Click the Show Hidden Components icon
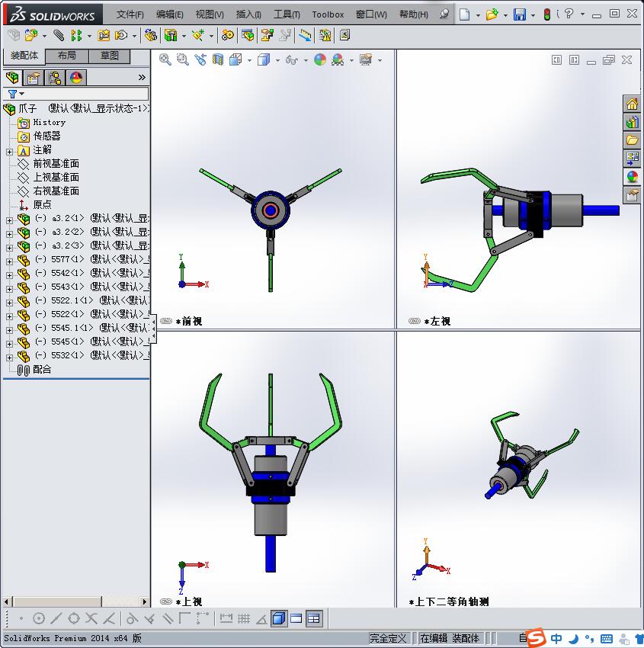This screenshot has height=648, width=644. [x=151, y=36]
